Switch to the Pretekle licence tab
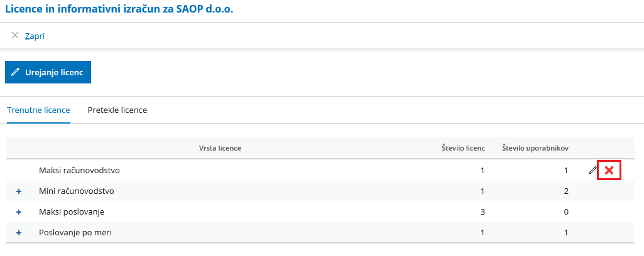 coord(117,110)
